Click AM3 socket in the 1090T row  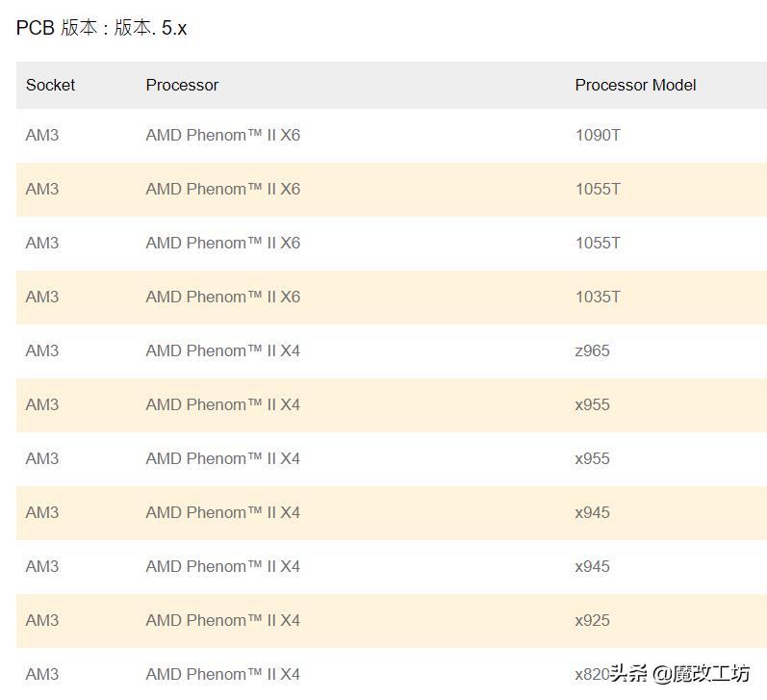(x=42, y=135)
